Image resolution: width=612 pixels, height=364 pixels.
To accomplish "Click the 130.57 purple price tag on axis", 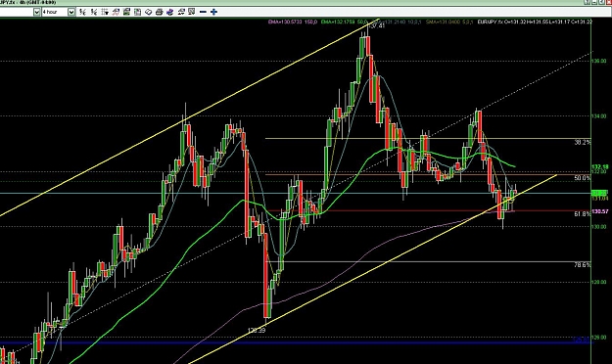I will click(600, 211).
